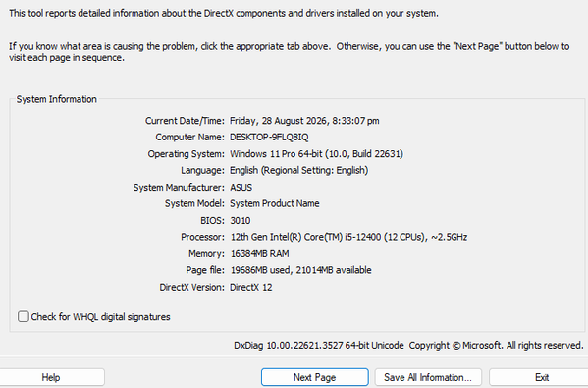This screenshot has height=388, width=588.
Task: Click the Processor i5-12400 value text
Action: pyautogui.click(x=348, y=237)
